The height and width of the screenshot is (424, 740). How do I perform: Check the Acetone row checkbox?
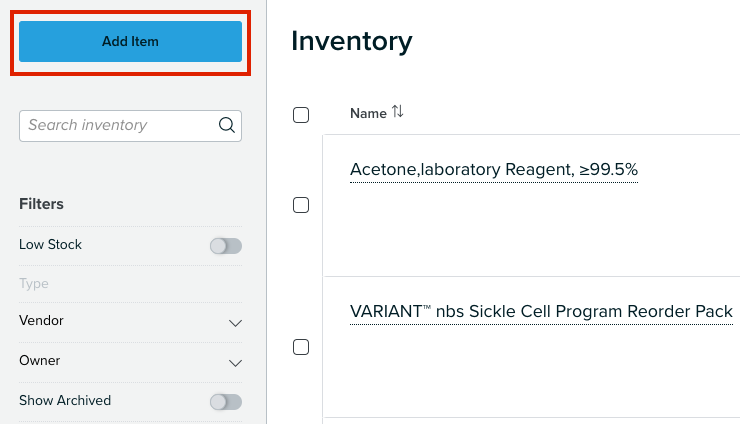301,205
